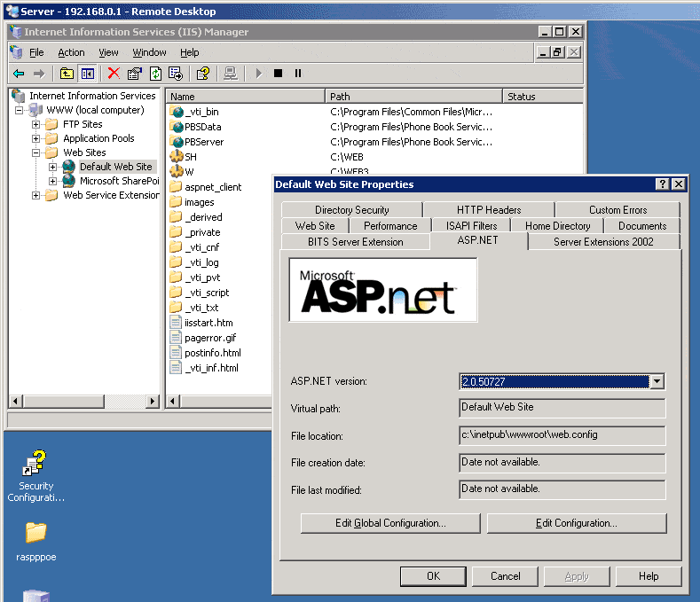Click the Edit Configuration button
Image resolution: width=700 pixels, height=602 pixels.
coord(577,523)
